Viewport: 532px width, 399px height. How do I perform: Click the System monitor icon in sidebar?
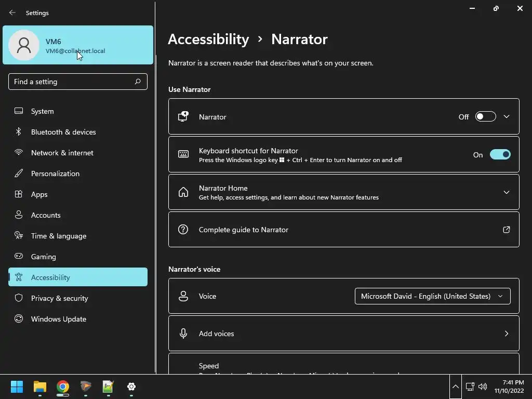pos(19,111)
